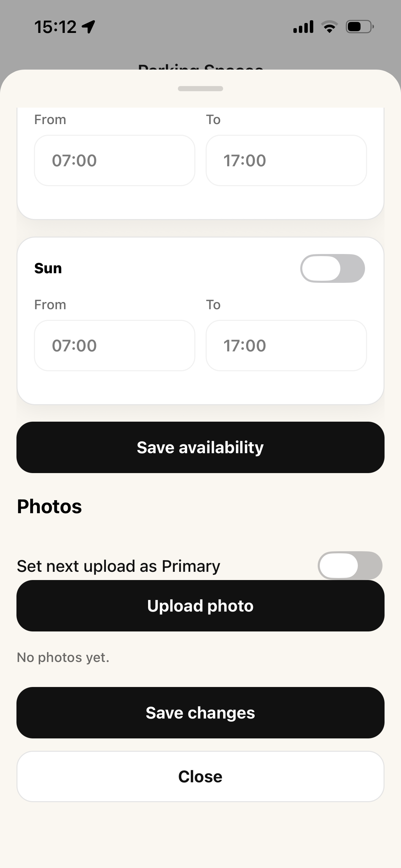Enable the Sun availability switch
This screenshot has height=868, width=401.
pos(332,268)
